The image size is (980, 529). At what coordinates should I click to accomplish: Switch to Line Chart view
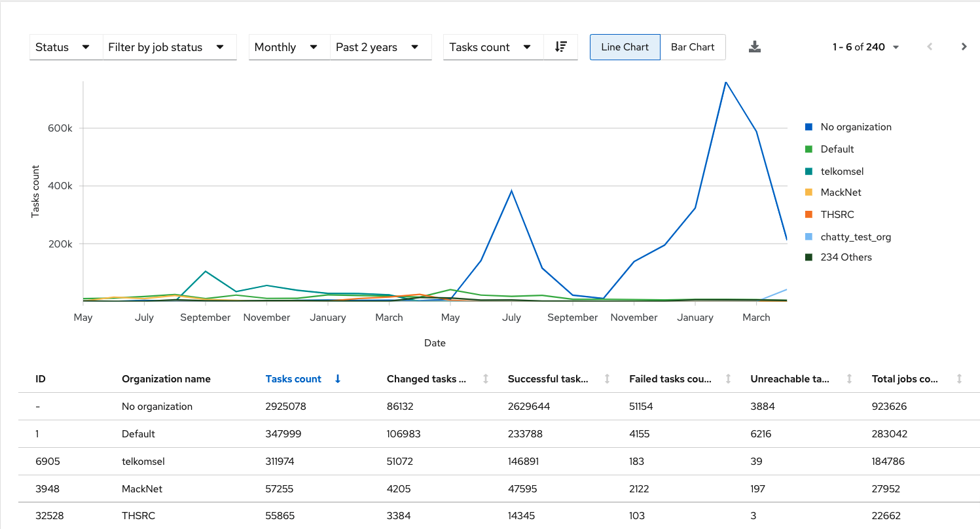(x=625, y=47)
